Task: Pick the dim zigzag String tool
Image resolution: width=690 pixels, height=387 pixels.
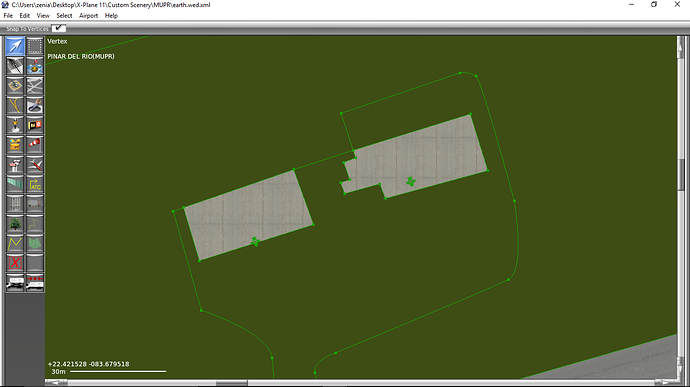Action: point(35,224)
